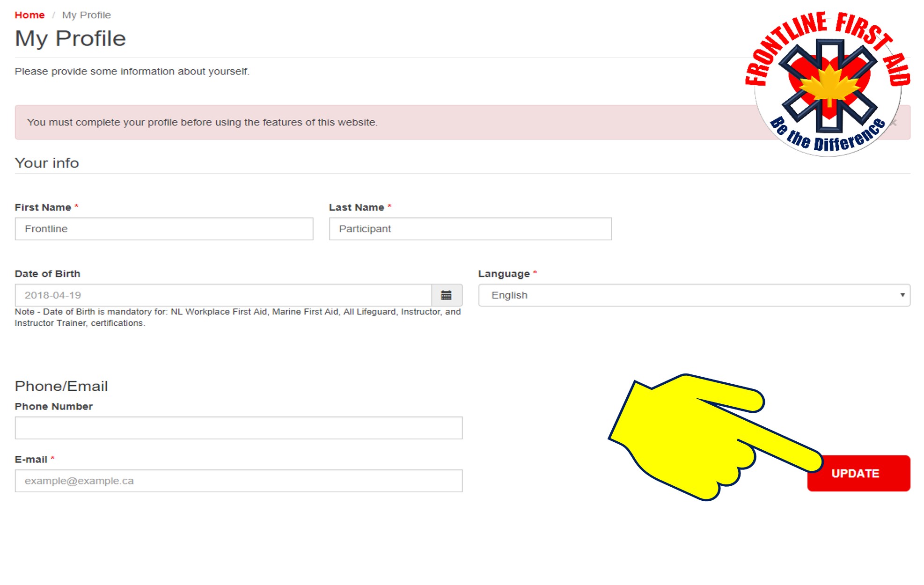Click the Phone Number input field

[238, 427]
